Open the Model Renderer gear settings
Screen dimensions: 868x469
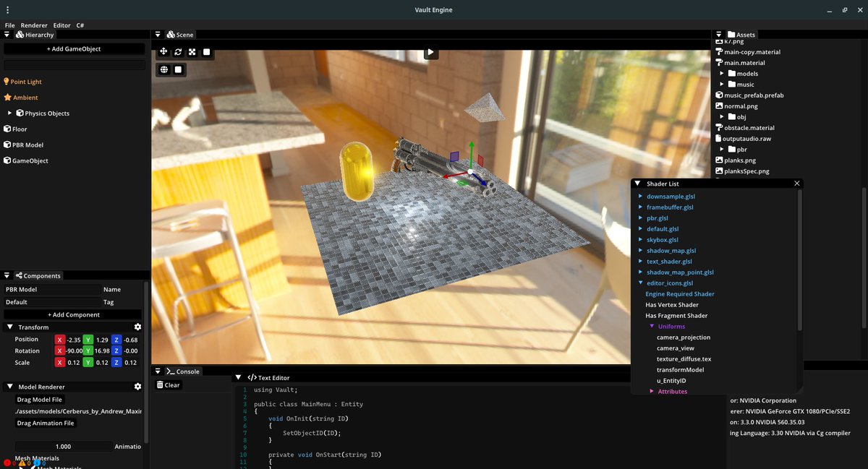pyautogui.click(x=137, y=387)
